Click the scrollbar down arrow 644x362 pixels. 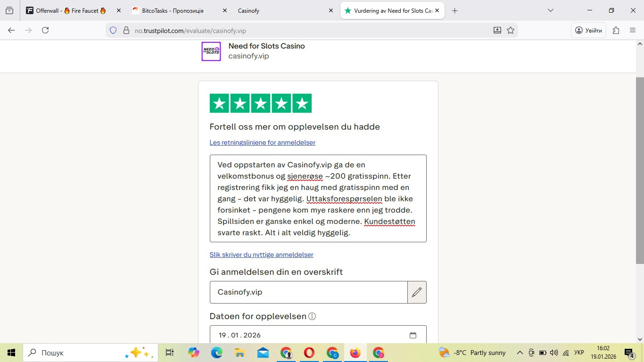click(x=640, y=339)
